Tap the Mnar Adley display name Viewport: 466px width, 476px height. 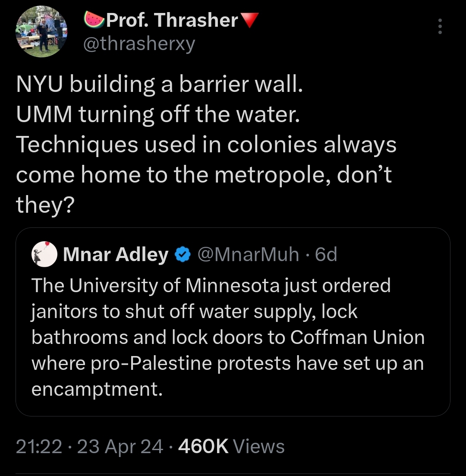point(116,254)
